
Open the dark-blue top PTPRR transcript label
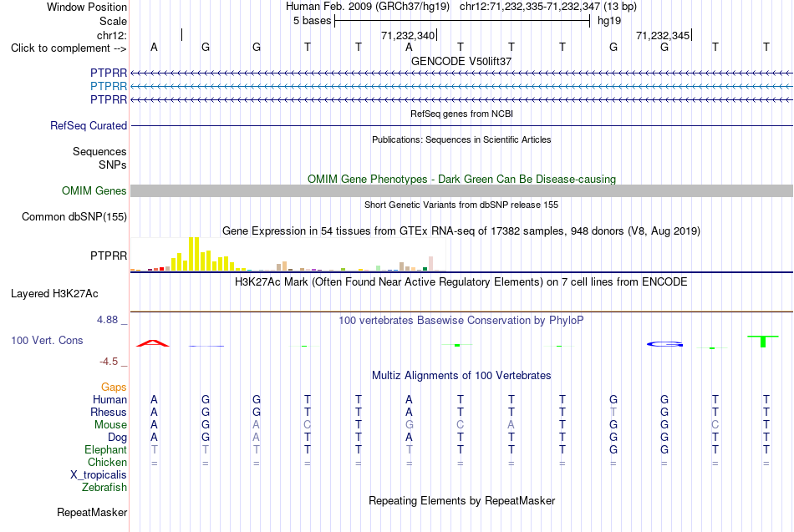109,73
